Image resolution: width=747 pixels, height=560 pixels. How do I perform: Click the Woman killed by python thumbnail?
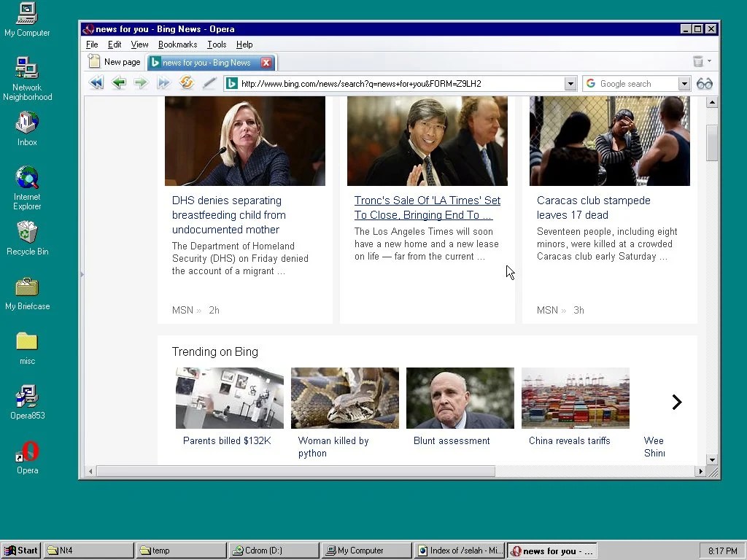coord(344,398)
